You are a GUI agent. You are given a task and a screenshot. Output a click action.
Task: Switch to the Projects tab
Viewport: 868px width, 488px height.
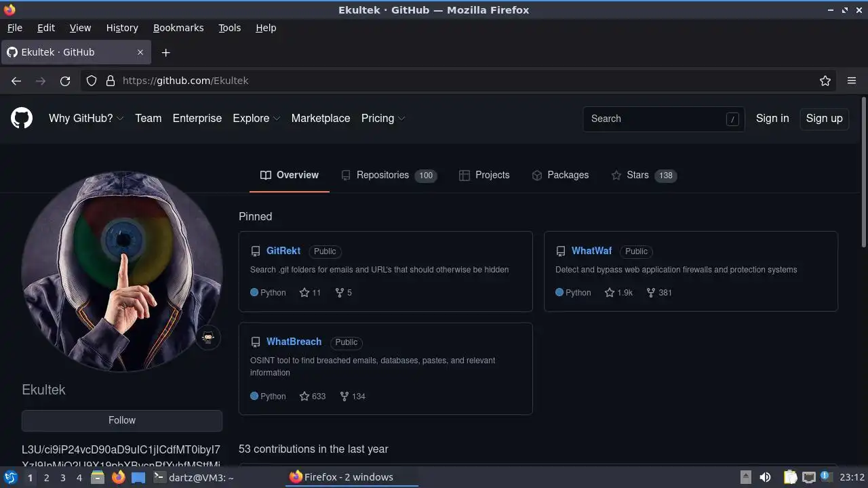pyautogui.click(x=484, y=175)
